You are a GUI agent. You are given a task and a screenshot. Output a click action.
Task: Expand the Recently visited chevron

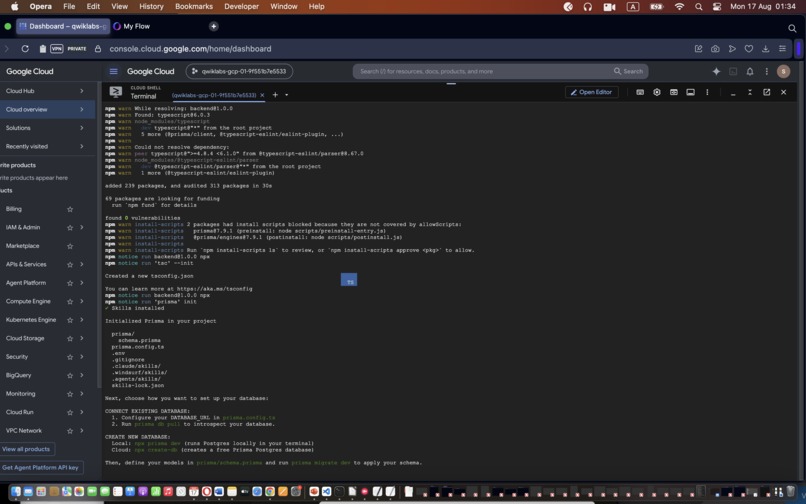pos(82,147)
